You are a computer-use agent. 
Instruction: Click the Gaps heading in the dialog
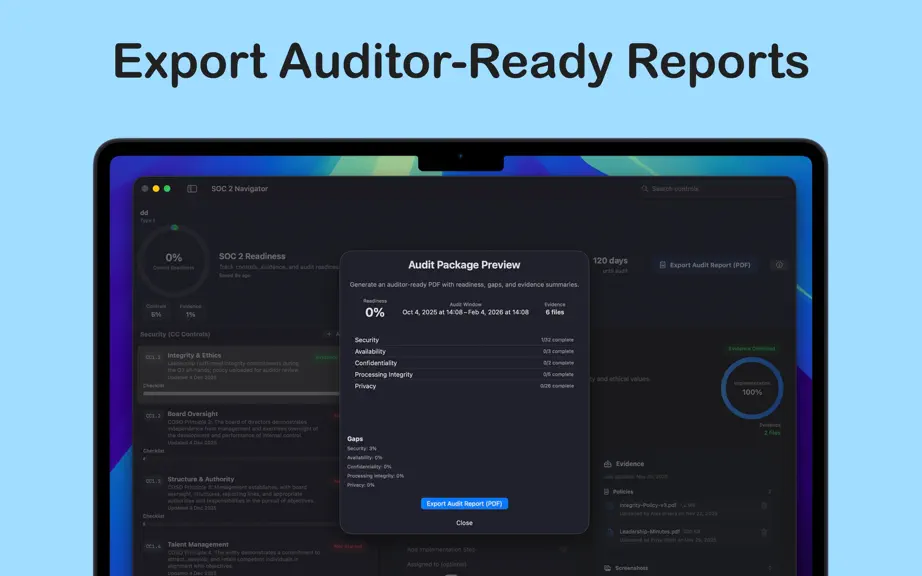coord(355,439)
